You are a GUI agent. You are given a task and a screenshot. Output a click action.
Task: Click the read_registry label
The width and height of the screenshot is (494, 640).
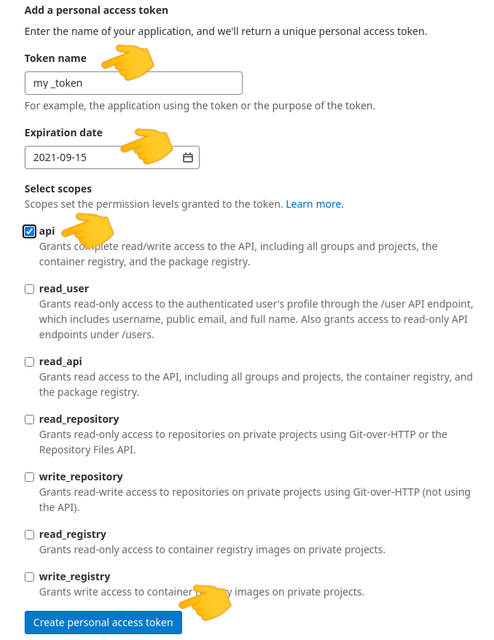(x=73, y=534)
